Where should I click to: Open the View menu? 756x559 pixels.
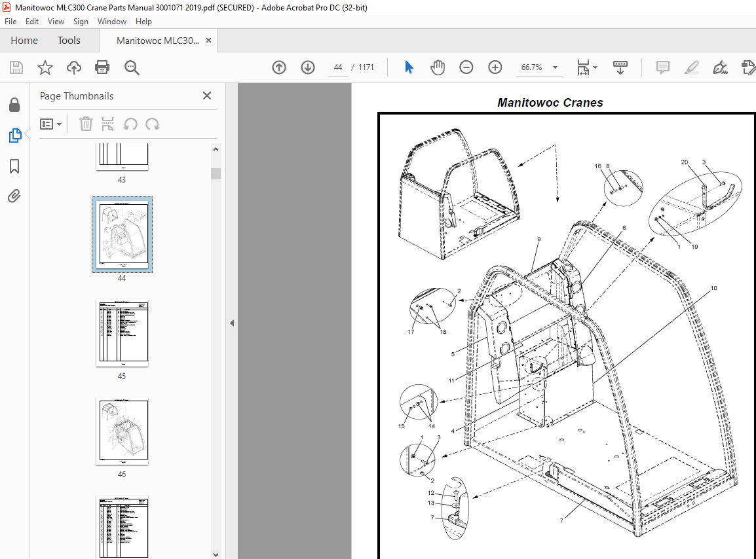point(56,22)
